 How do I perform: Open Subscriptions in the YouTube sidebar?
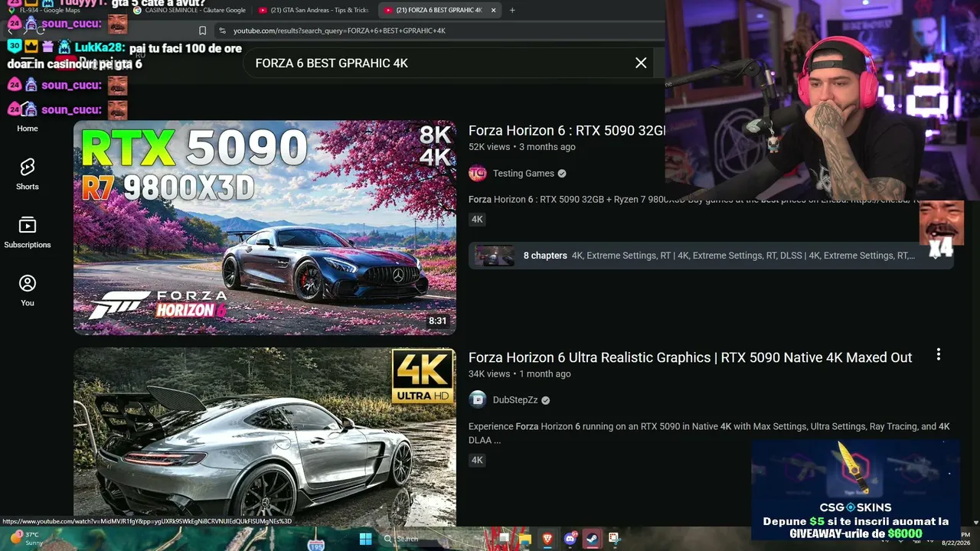coord(28,232)
